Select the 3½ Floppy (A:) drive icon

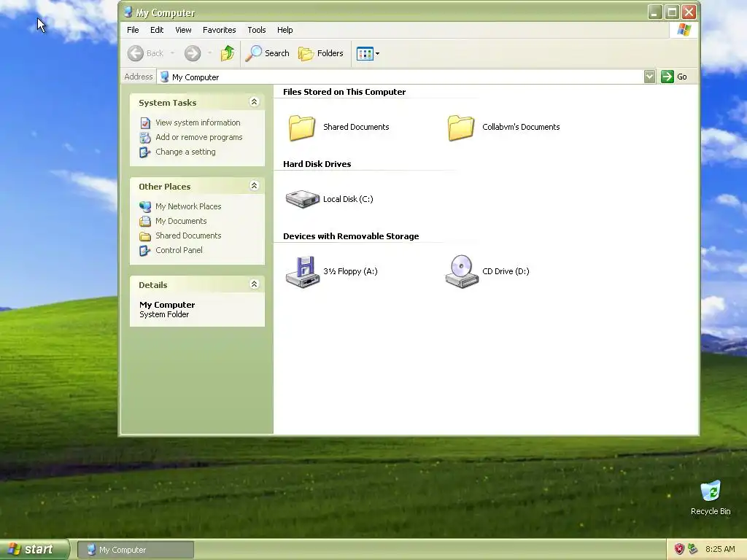[302, 271]
